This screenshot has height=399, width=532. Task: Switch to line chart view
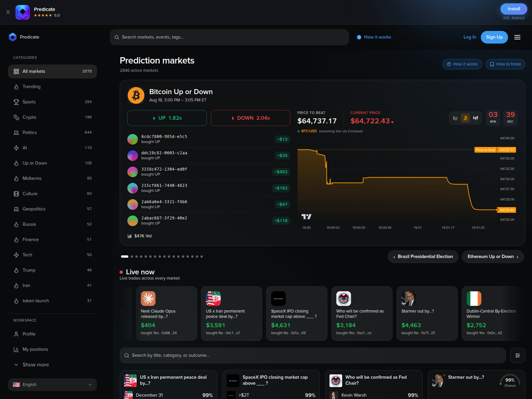456,118
